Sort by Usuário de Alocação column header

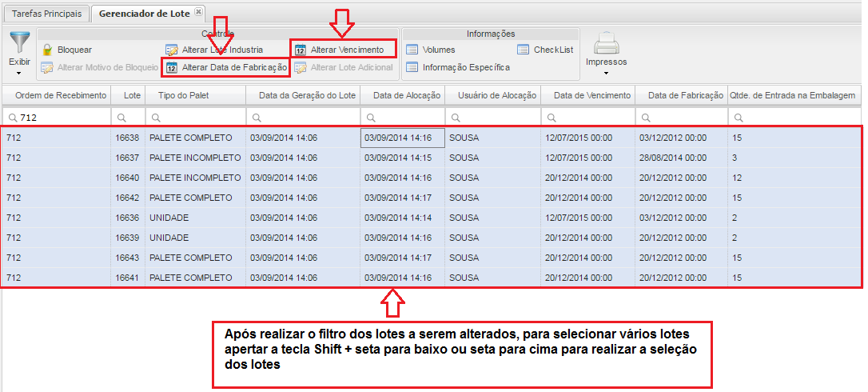tap(492, 95)
